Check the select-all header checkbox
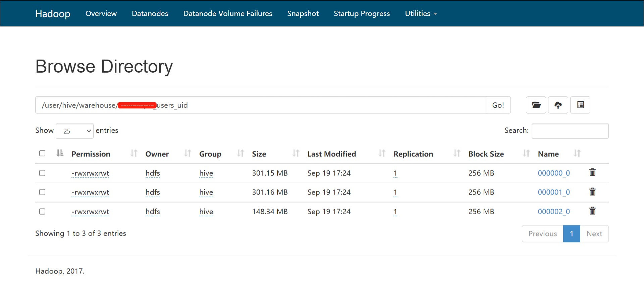 42,153
